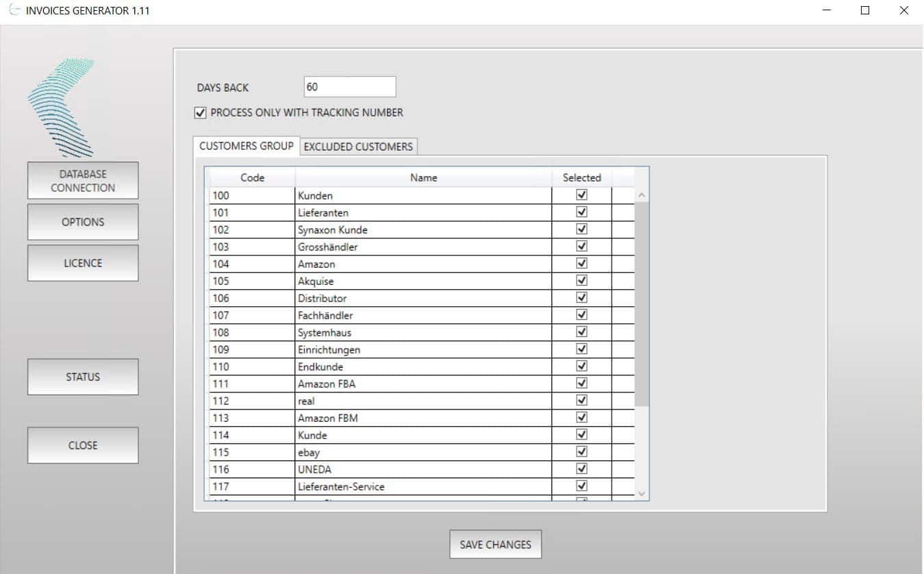Toggle Process Only With Tracking Number checkbox

point(201,113)
